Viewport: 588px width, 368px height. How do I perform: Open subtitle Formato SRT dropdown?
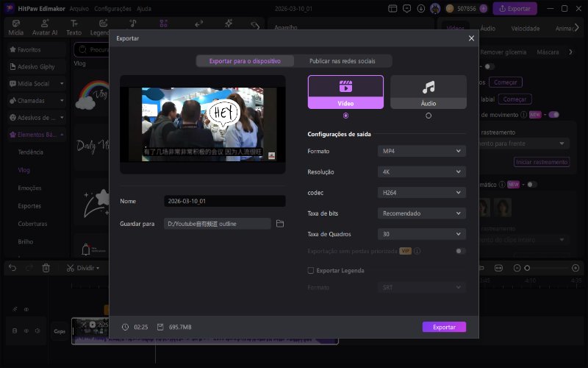pyautogui.click(x=421, y=287)
